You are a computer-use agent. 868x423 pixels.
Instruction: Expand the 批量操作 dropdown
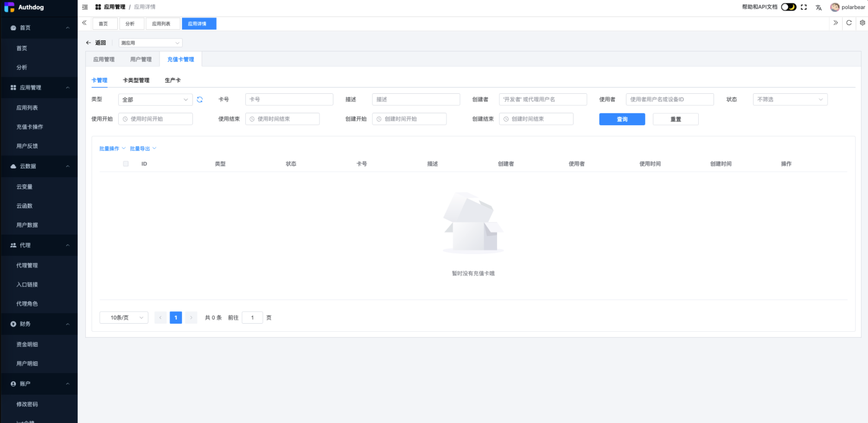point(112,148)
